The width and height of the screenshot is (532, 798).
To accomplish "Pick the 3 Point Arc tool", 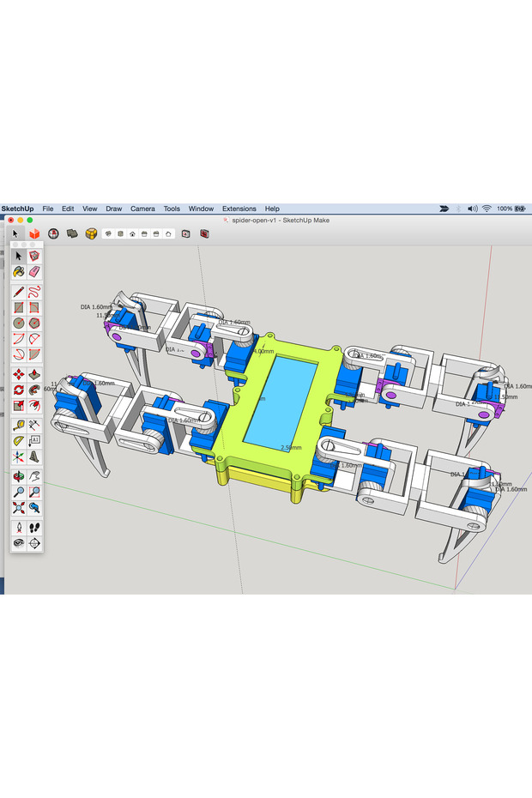I will (19, 354).
